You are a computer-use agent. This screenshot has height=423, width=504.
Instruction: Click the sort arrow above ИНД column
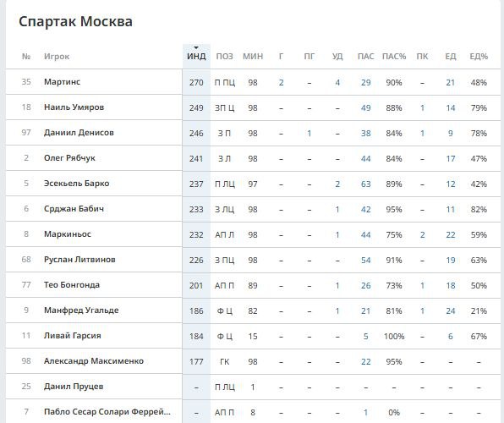tap(196, 47)
